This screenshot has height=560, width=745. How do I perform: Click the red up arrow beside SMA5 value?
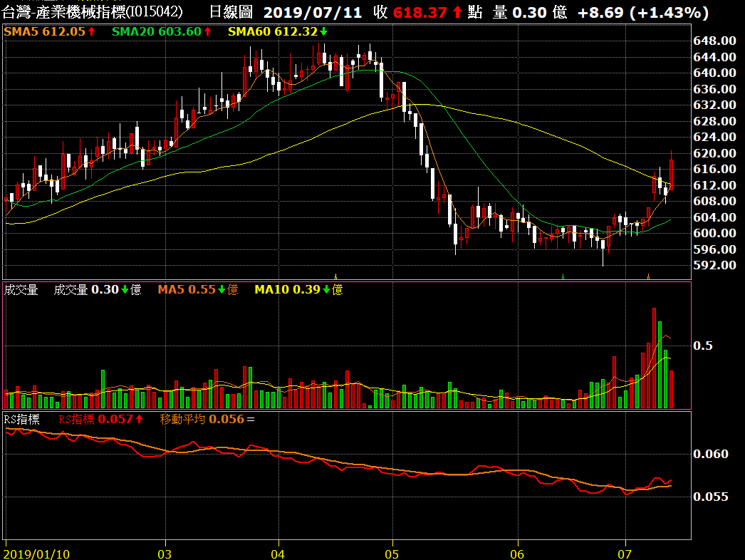coord(91,32)
